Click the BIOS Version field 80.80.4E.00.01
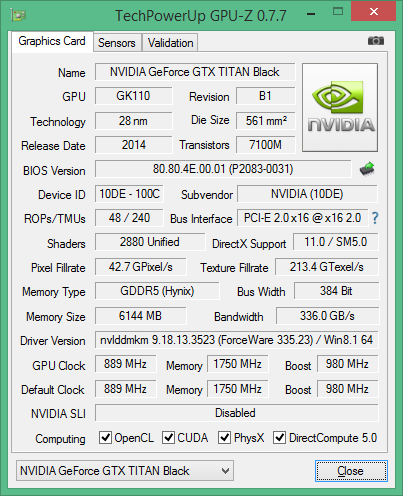Viewport: 403px width, 496px height. tap(223, 169)
